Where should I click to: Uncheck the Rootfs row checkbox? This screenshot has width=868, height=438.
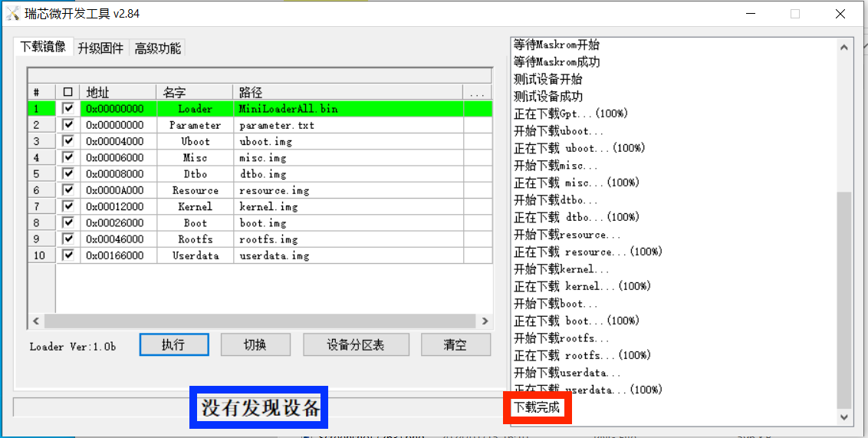point(68,239)
